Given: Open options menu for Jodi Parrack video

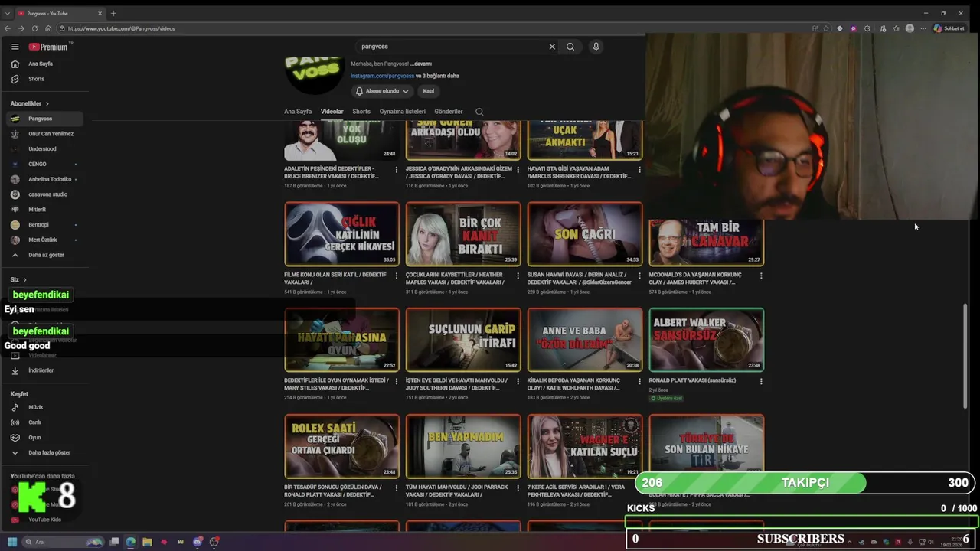Looking at the screenshot, I should (518, 489).
